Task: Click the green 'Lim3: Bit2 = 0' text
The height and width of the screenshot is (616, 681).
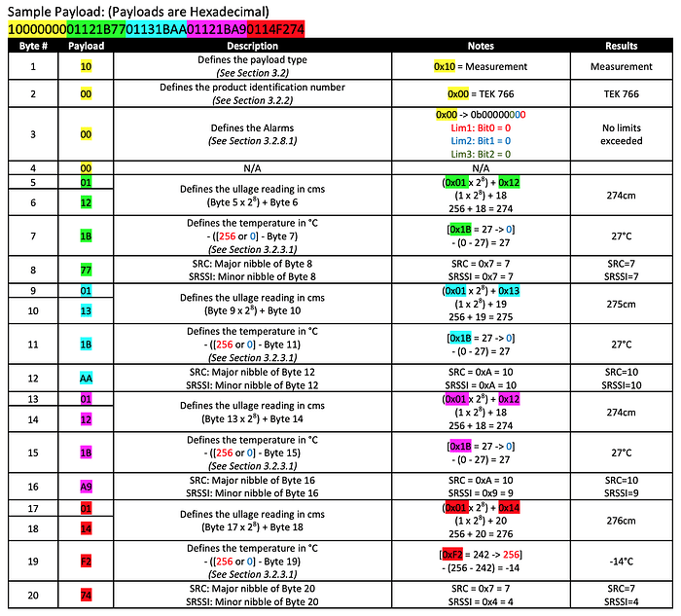Action: click(x=481, y=154)
